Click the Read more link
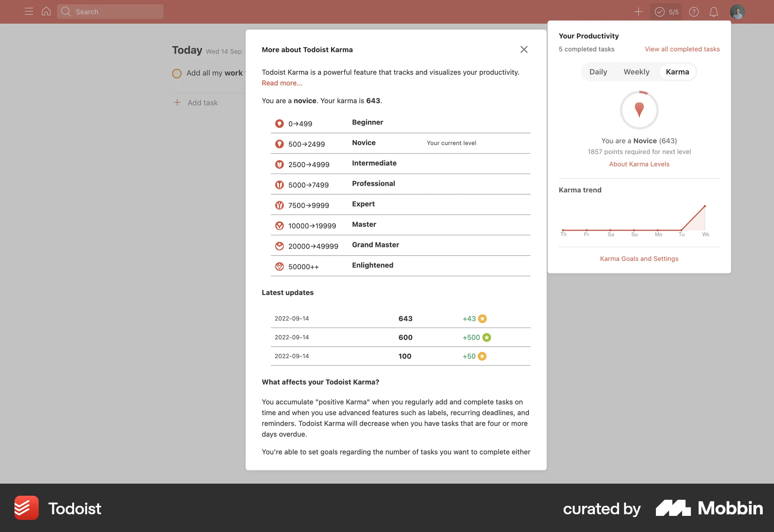The image size is (774, 532). [x=282, y=83]
